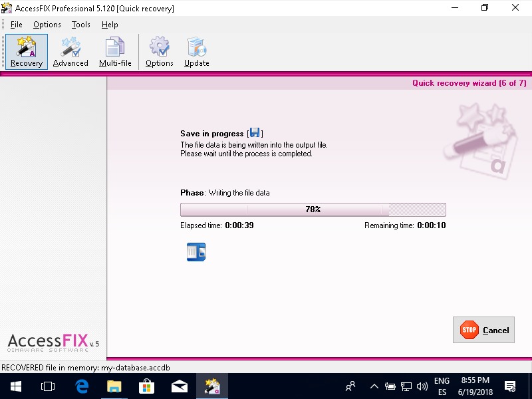
Task: Open File Explorer from taskbar
Action: (114, 386)
